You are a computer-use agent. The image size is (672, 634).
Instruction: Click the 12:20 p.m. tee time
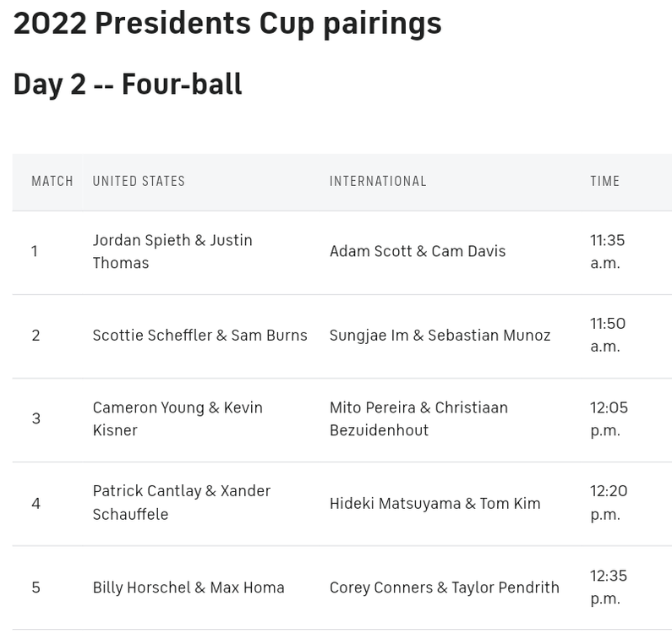click(609, 502)
